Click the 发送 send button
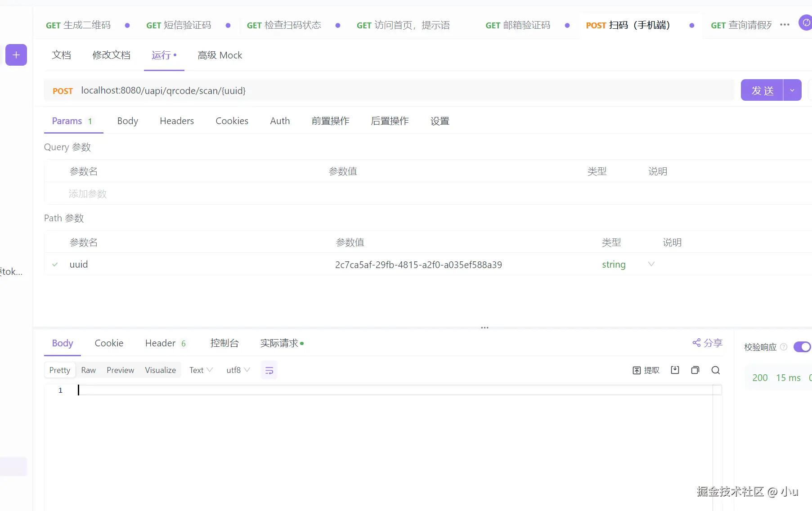 click(762, 90)
